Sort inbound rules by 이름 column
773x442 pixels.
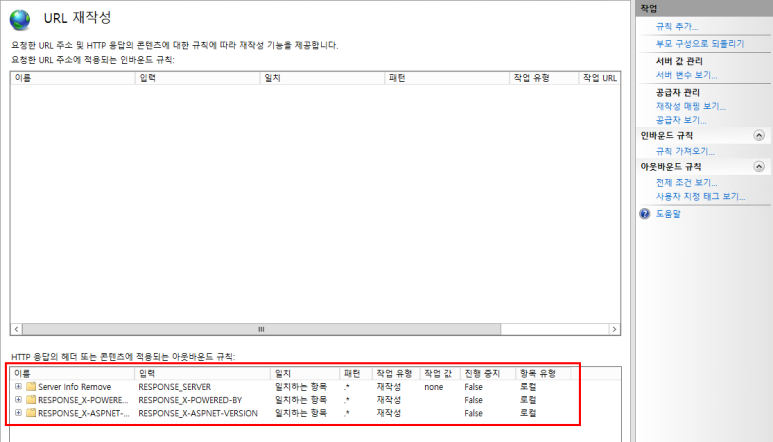[73, 78]
